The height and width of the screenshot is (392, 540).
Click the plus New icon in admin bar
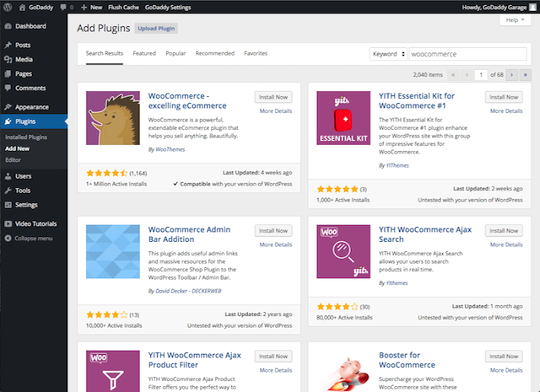coord(84,8)
